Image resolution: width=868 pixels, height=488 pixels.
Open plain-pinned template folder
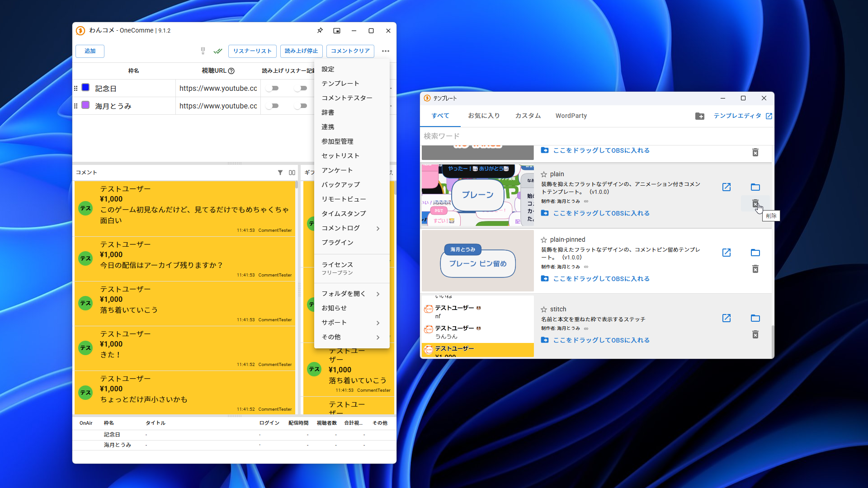pos(755,253)
